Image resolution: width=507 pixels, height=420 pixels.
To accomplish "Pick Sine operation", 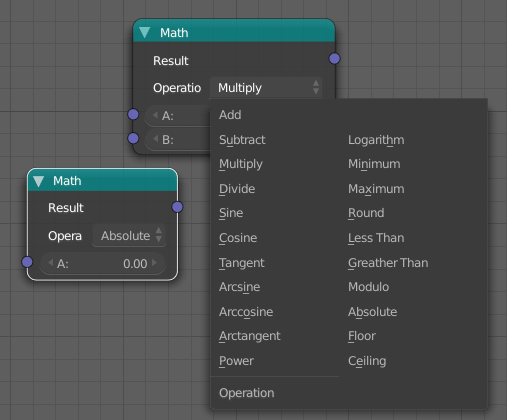I will (x=231, y=213).
